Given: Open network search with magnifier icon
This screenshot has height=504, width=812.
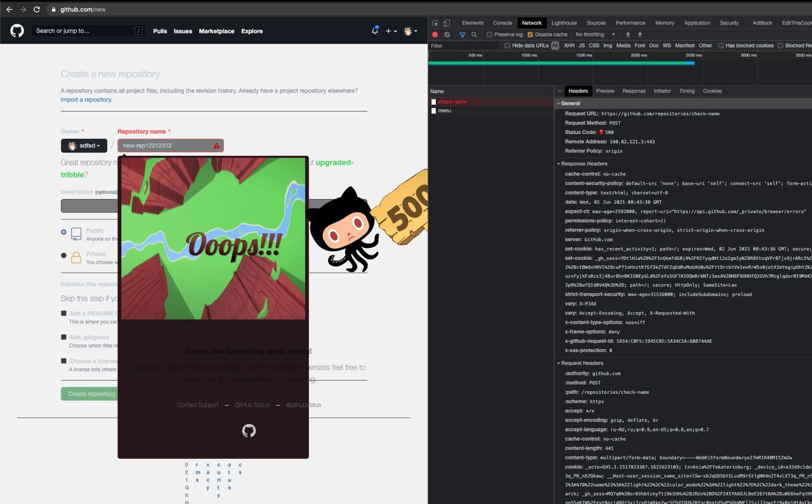Looking at the screenshot, I should pyautogui.click(x=474, y=35).
